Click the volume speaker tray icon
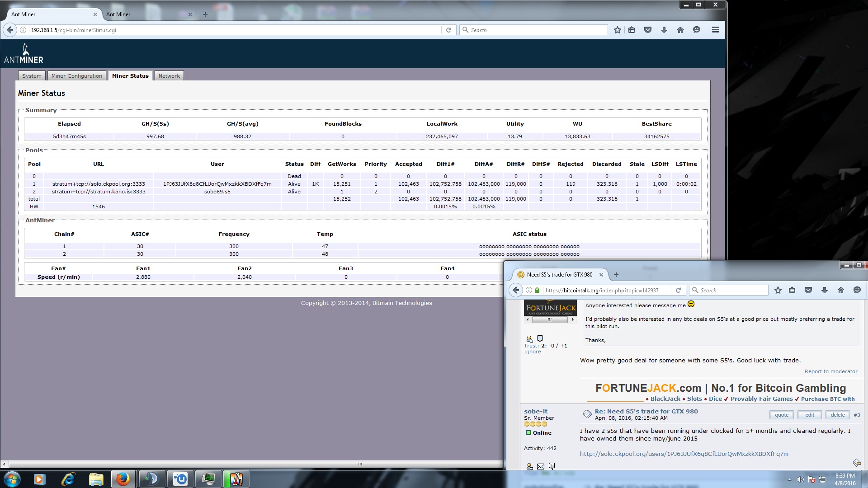Screen dimensions: 868x488 800,479
